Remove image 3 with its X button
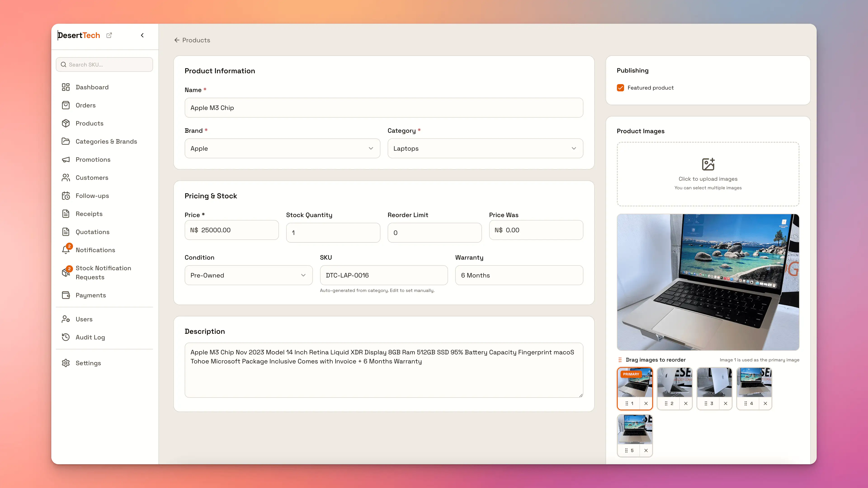The height and width of the screenshot is (488, 868). [725, 403]
